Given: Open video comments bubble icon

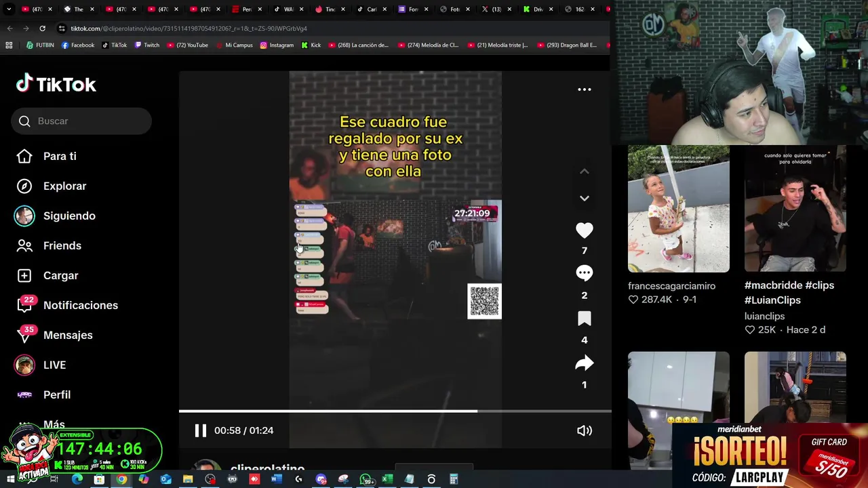Looking at the screenshot, I should click(x=584, y=273).
